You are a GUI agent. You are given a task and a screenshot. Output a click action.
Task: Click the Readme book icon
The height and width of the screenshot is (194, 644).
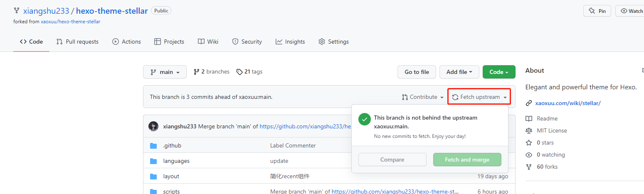(x=529, y=118)
